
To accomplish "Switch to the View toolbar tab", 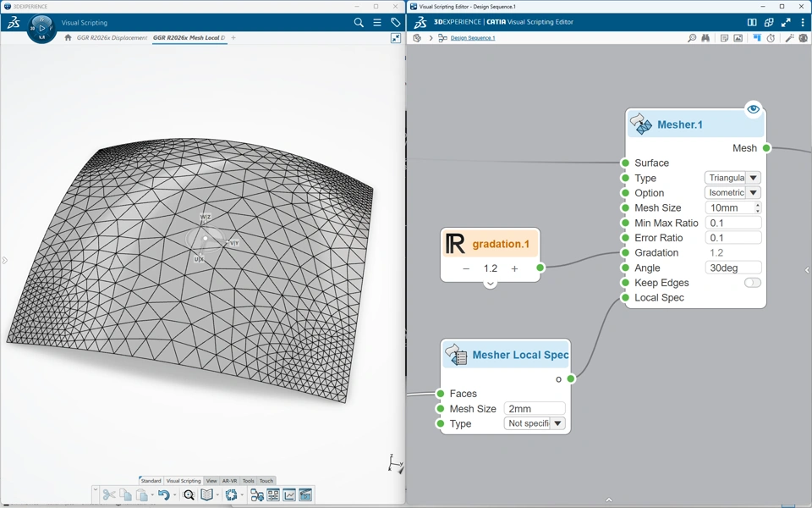I will 211,481.
